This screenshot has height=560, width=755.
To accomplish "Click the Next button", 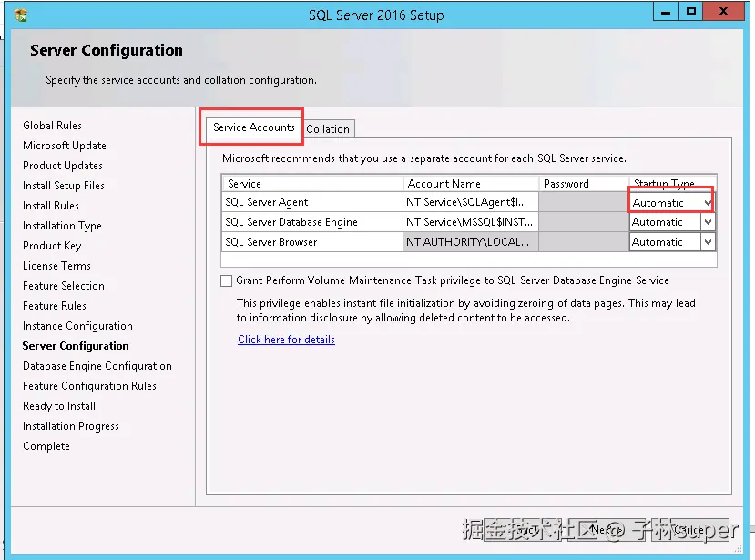I will point(606,530).
